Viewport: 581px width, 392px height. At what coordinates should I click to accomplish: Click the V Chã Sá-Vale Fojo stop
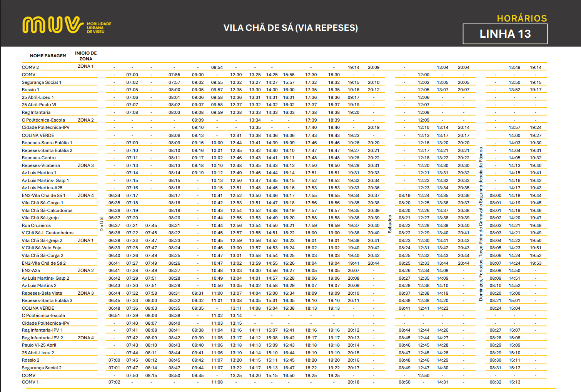[x=42, y=248]
